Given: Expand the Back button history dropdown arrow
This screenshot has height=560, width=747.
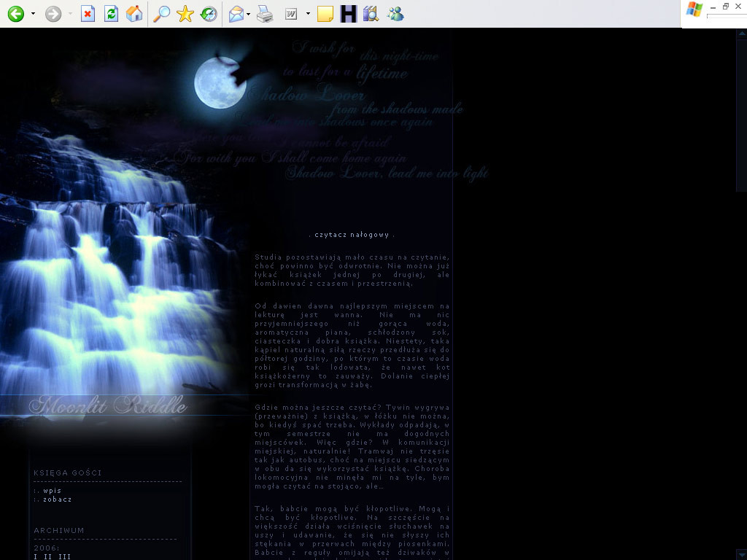Looking at the screenshot, I should click(x=33, y=14).
